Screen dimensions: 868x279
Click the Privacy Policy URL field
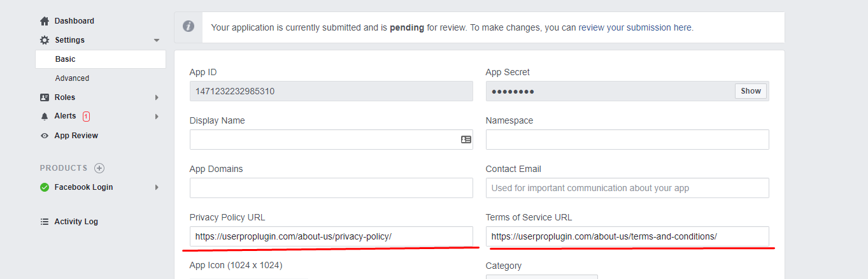331,236
